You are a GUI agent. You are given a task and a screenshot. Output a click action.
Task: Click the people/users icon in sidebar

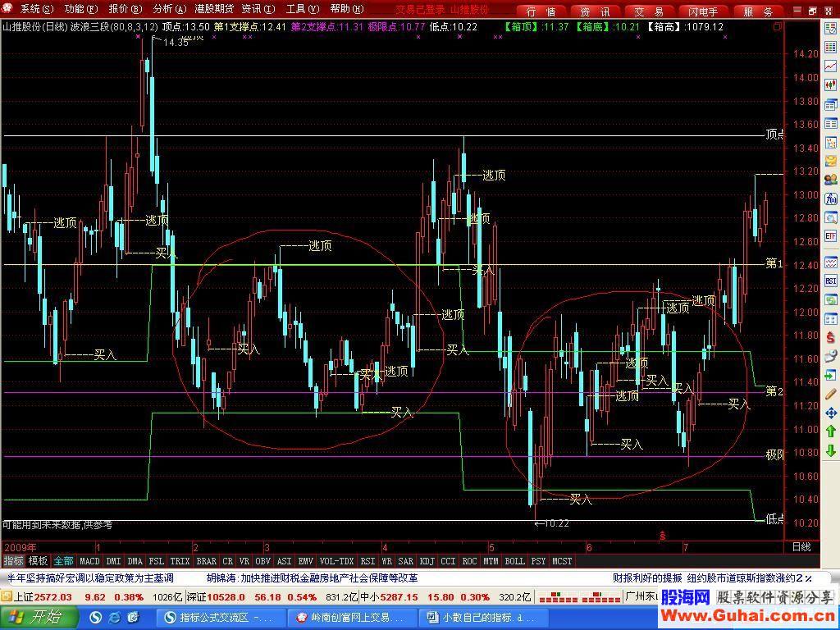[830, 180]
